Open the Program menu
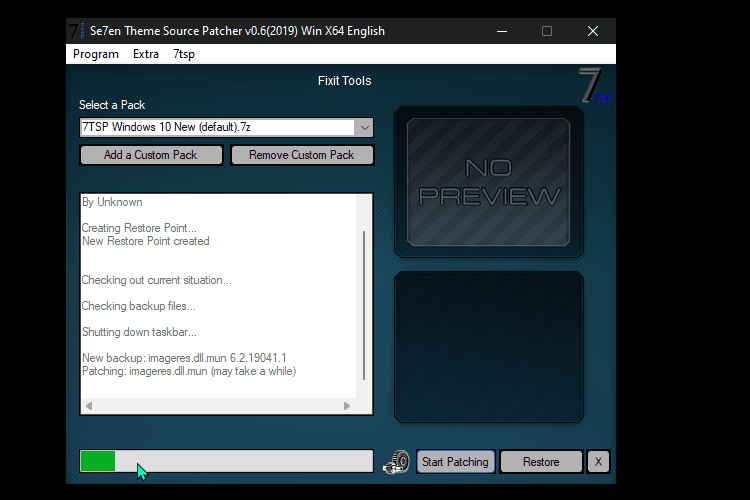 coord(96,54)
